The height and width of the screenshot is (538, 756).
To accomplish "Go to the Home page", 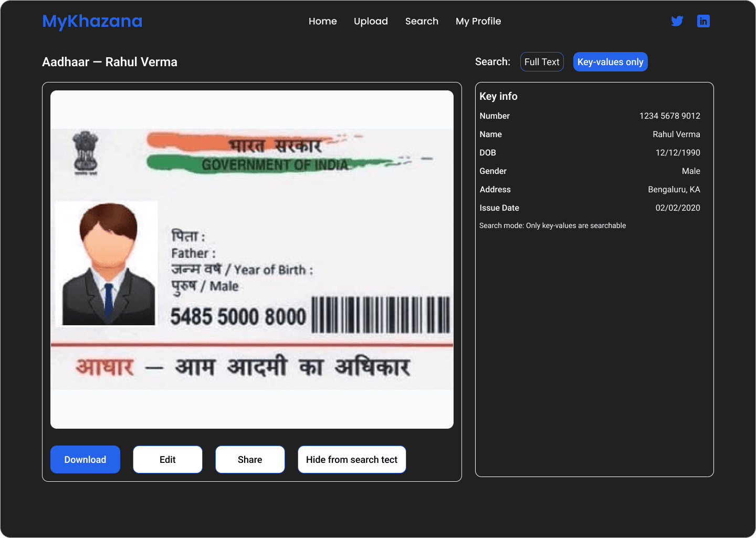I will [x=323, y=21].
